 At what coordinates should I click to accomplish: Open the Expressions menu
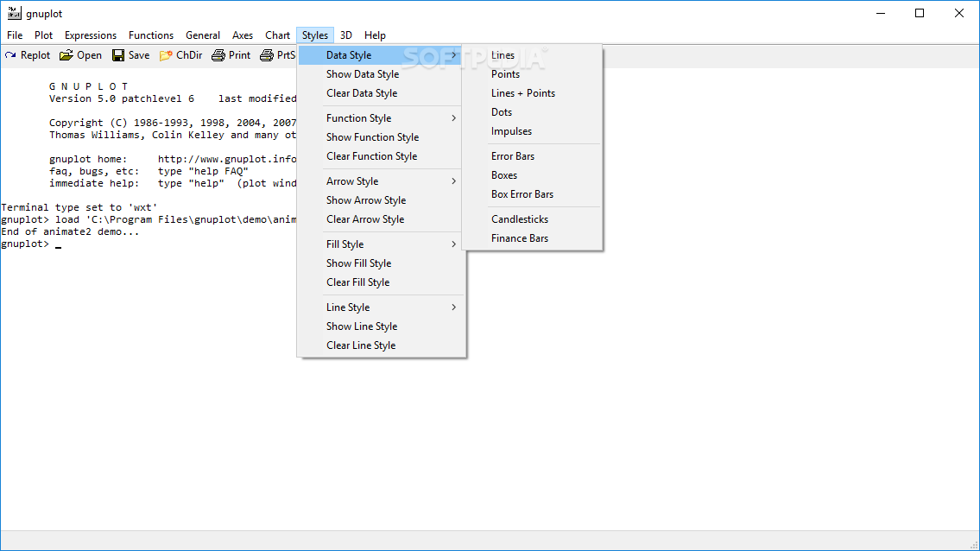pyautogui.click(x=91, y=35)
